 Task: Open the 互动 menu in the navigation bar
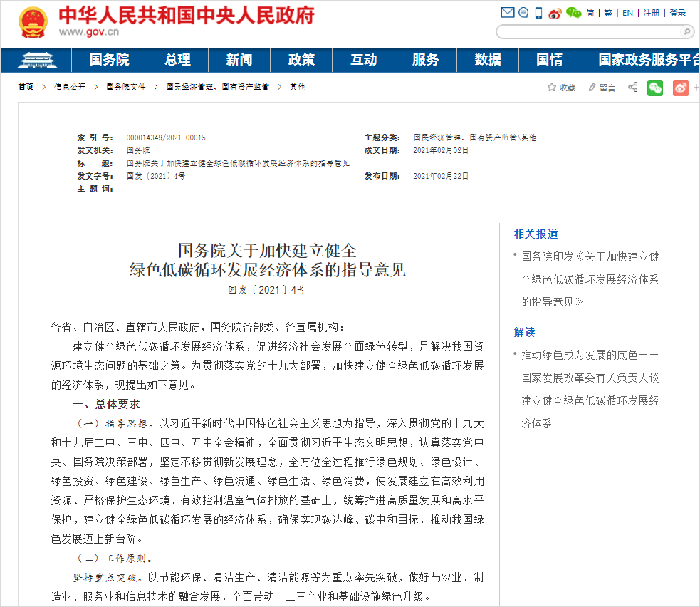pyautogui.click(x=363, y=60)
